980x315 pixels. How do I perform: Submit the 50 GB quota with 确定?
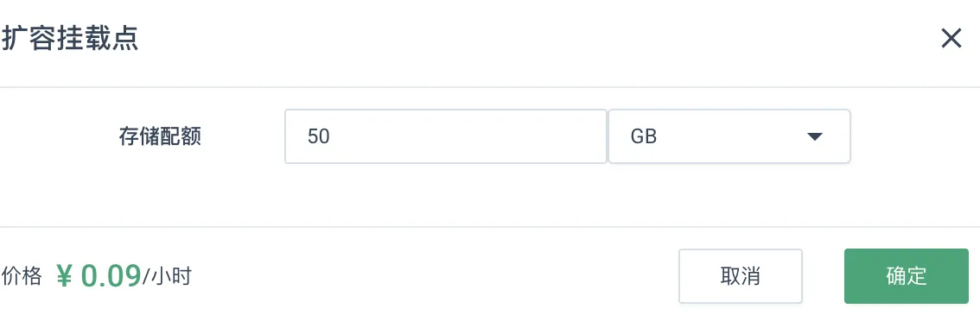pyautogui.click(x=907, y=276)
